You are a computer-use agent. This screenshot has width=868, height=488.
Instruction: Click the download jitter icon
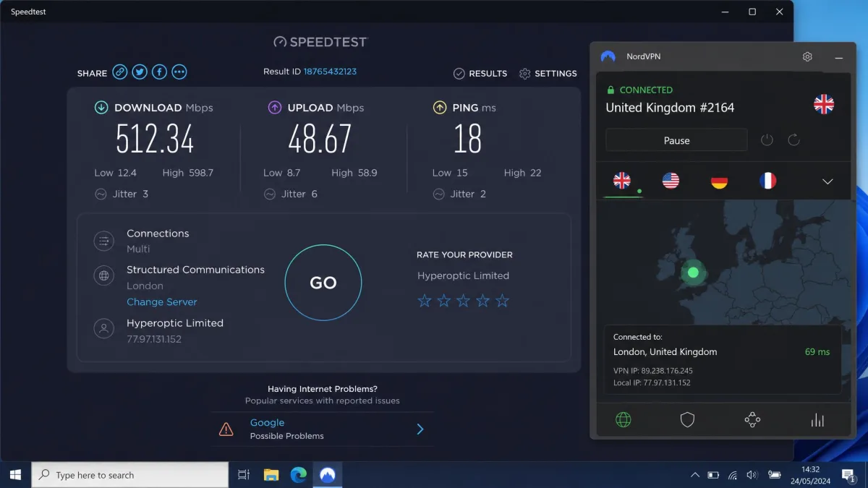pos(101,194)
